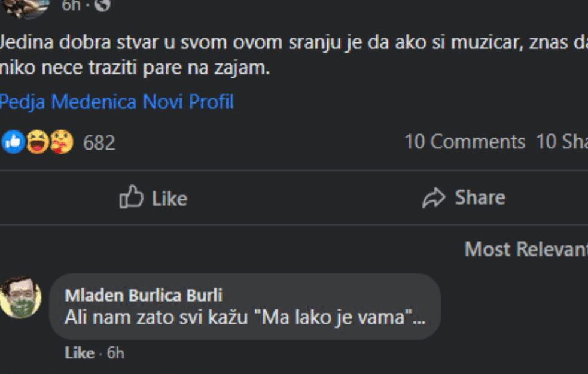View the 10 Shares list

(562, 142)
